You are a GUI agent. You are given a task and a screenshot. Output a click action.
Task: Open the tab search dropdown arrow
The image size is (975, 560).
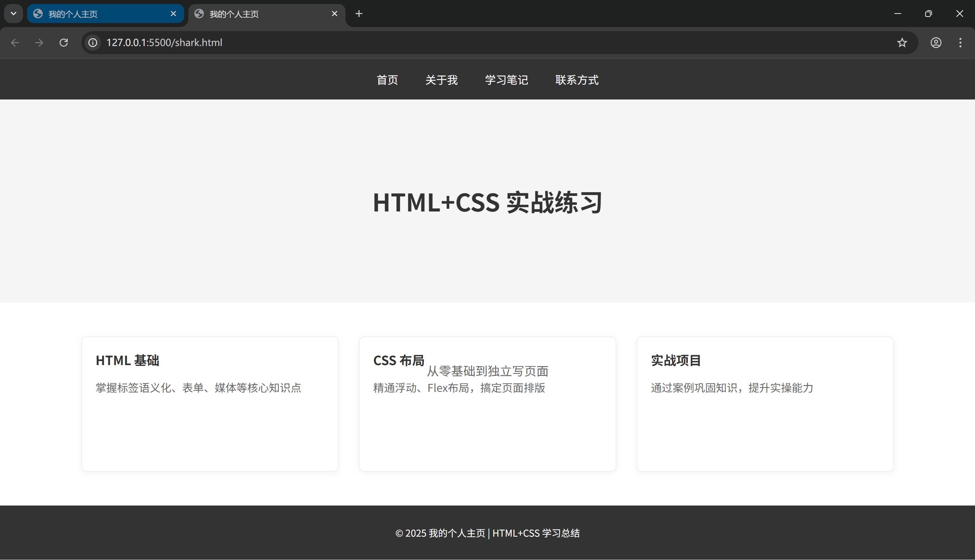pos(14,14)
